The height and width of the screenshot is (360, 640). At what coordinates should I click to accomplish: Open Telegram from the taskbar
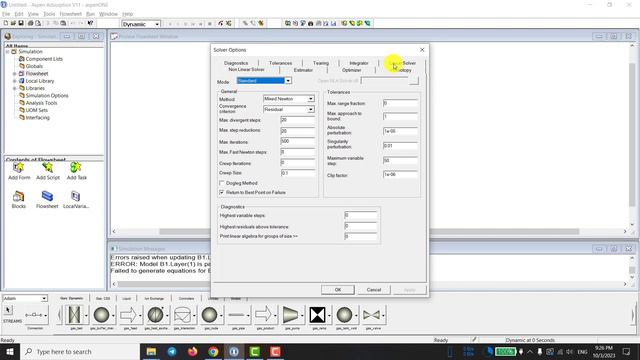(x=172, y=351)
